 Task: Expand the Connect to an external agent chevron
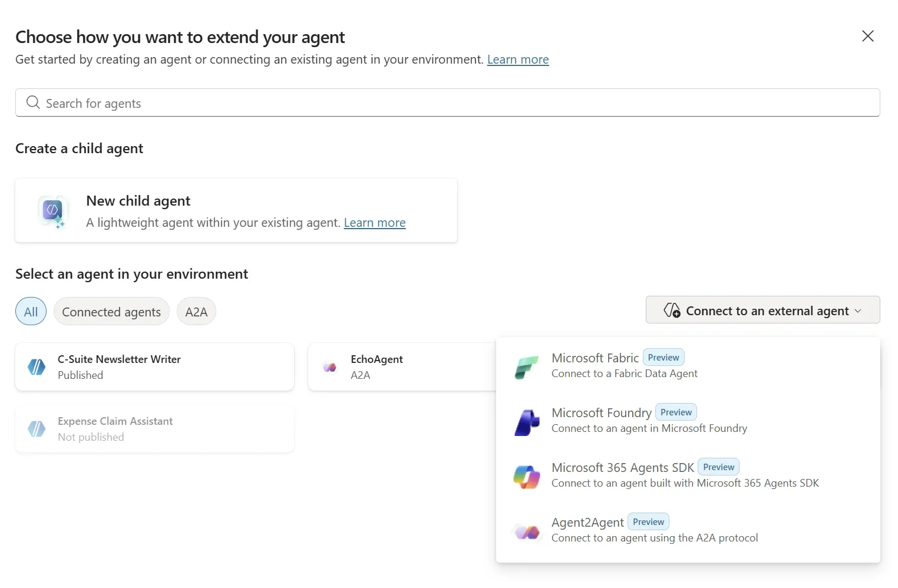(858, 311)
